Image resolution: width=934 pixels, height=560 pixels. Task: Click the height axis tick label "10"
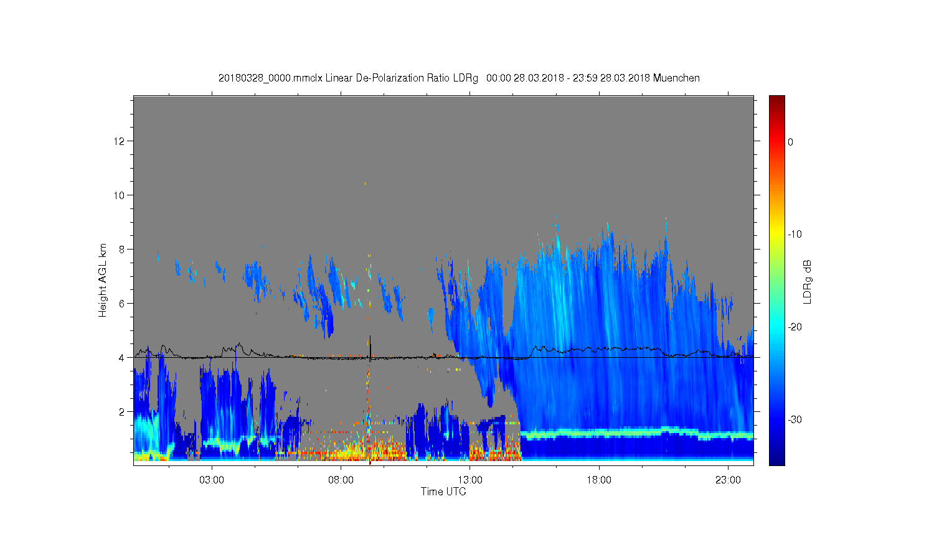tap(120, 195)
